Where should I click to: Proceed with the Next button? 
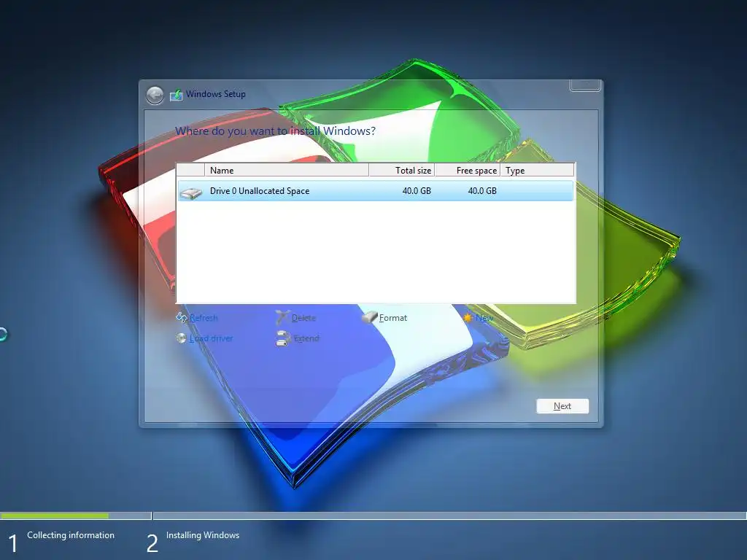(x=562, y=406)
